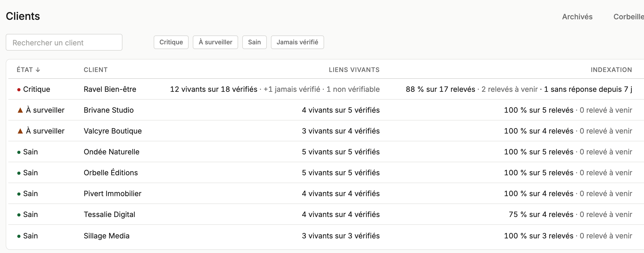Click '88 % sur 17 relevés' value

point(441,89)
